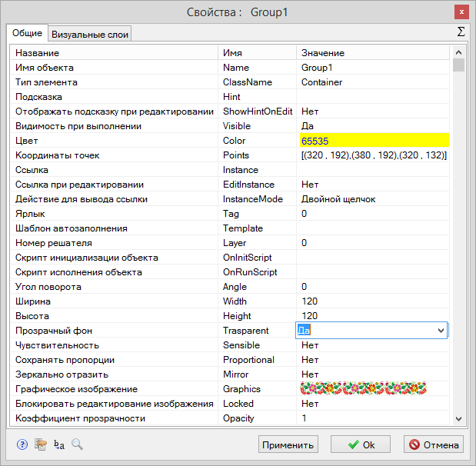The width and height of the screenshot is (476, 466).
Task: Close the Group1 properties dialog
Action: (461, 12)
